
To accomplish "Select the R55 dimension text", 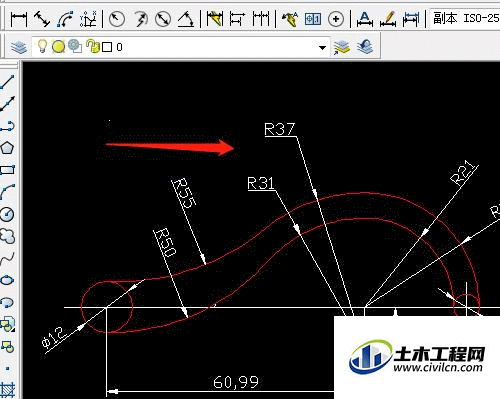I will (x=186, y=193).
